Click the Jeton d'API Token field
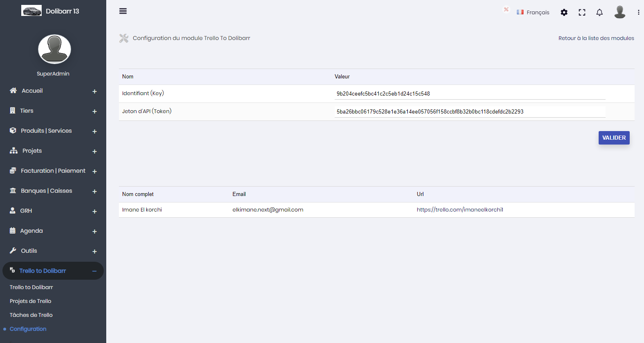The width and height of the screenshot is (644, 343). point(470,111)
